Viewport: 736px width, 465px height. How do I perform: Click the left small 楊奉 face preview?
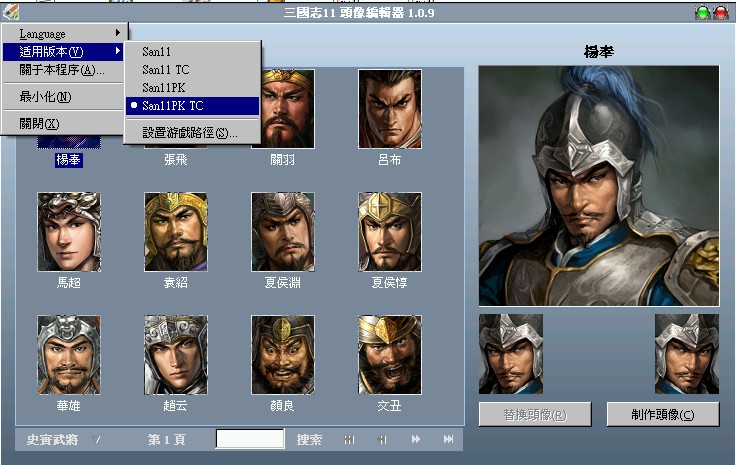pos(511,354)
